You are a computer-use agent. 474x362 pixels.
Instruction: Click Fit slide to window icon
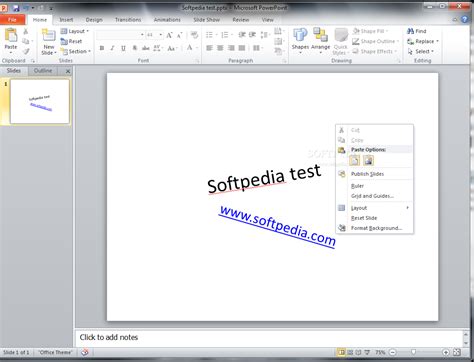(457, 352)
